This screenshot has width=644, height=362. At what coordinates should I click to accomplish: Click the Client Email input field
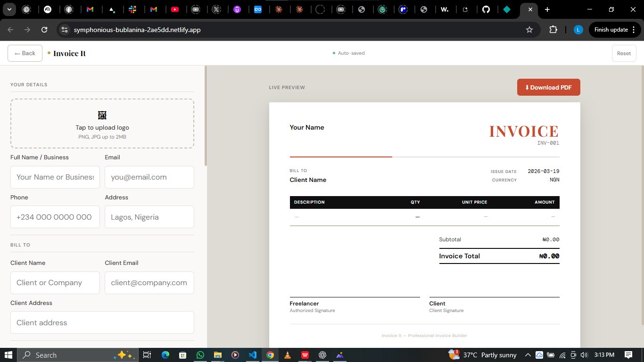pyautogui.click(x=149, y=283)
